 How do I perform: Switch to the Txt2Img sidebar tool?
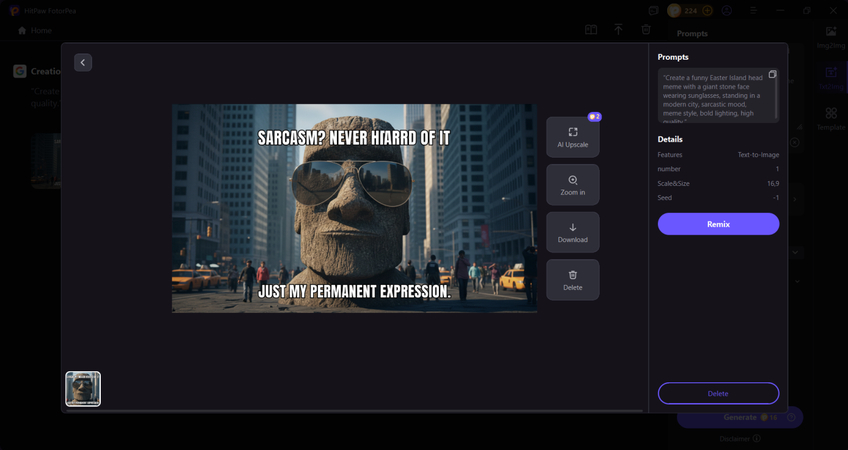tap(831, 76)
